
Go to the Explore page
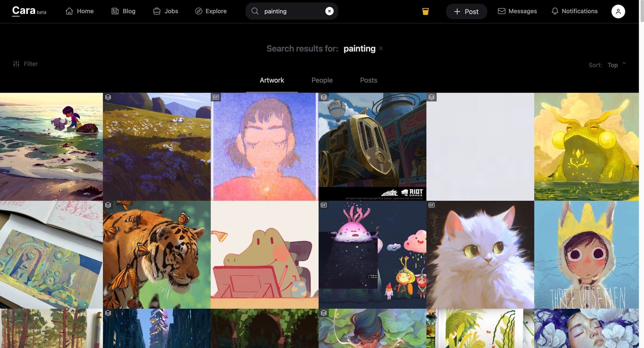point(211,11)
